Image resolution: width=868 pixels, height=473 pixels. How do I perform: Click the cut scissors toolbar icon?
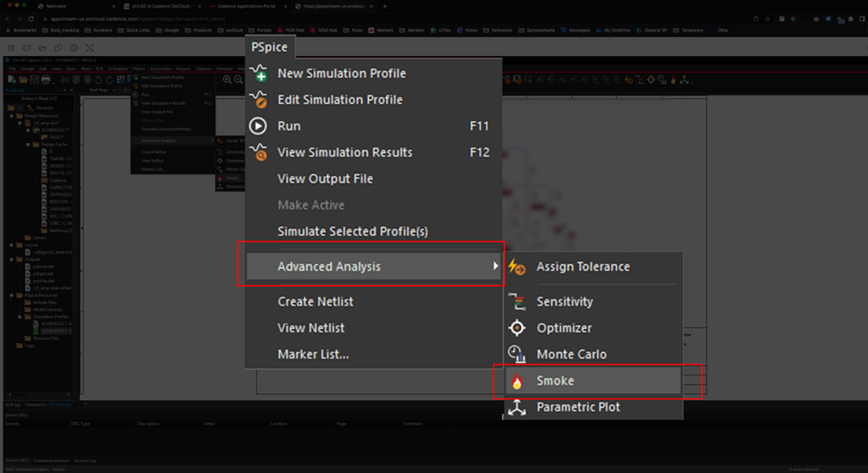click(65, 80)
